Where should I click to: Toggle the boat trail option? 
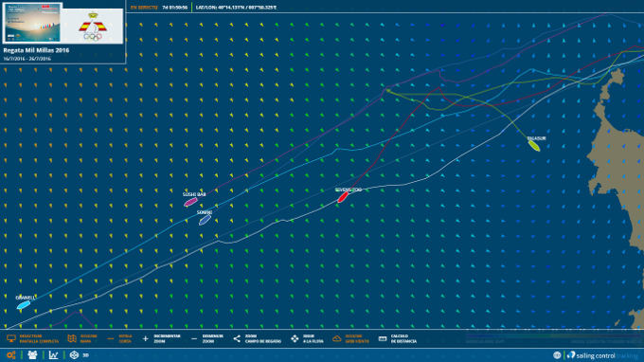click(x=119, y=339)
